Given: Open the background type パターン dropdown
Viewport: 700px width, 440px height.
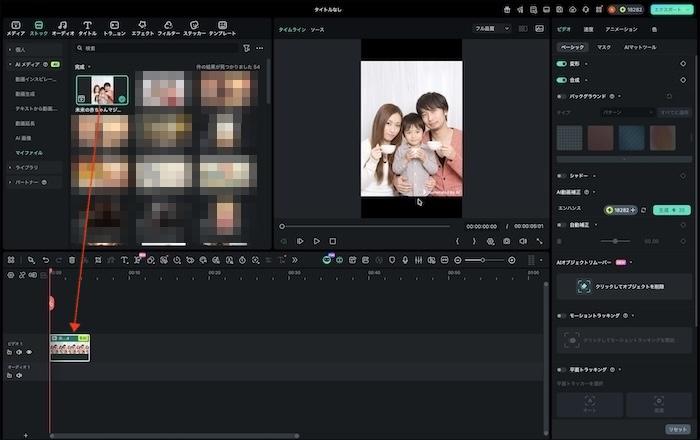Looking at the screenshot, I should pos(628,112).
